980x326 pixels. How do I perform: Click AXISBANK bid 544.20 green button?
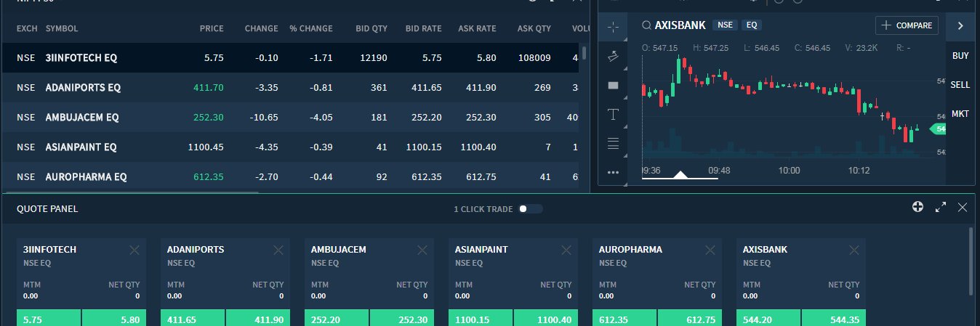(x=768, y=318)
